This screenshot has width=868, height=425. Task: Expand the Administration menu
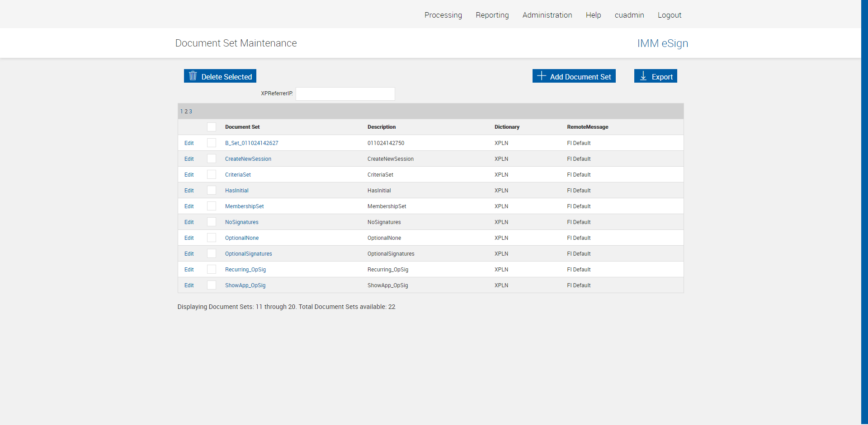point(547,15)
